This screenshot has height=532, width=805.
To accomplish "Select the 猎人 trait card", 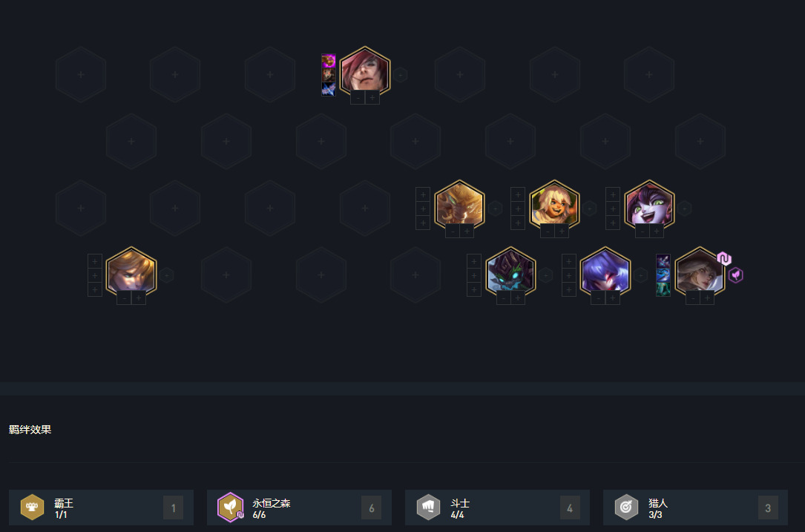I will 696,508.
